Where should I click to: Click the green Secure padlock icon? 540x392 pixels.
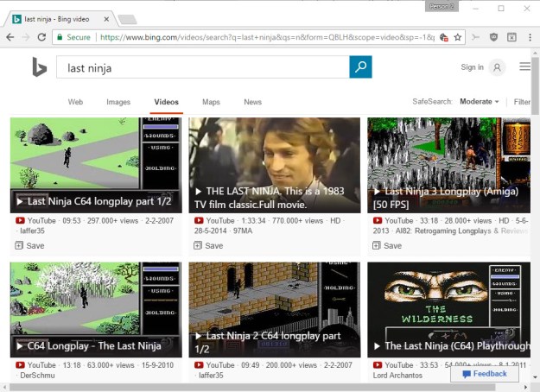pos(60,37)
